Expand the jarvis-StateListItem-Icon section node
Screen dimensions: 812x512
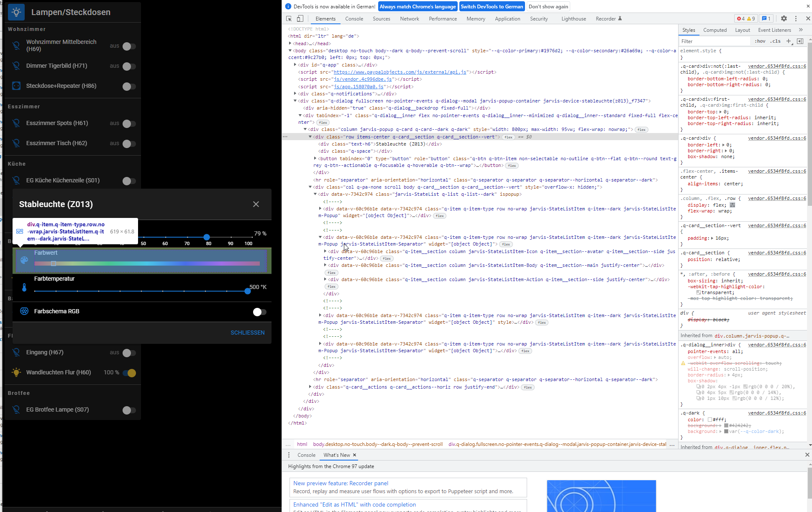[x=325, y=251]
